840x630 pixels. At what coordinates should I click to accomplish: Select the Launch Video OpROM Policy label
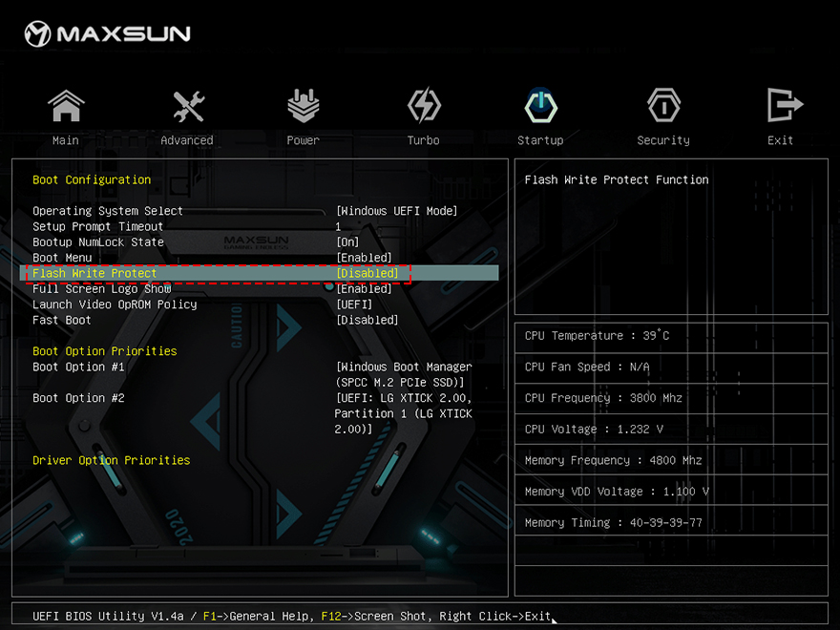[115, 304]
